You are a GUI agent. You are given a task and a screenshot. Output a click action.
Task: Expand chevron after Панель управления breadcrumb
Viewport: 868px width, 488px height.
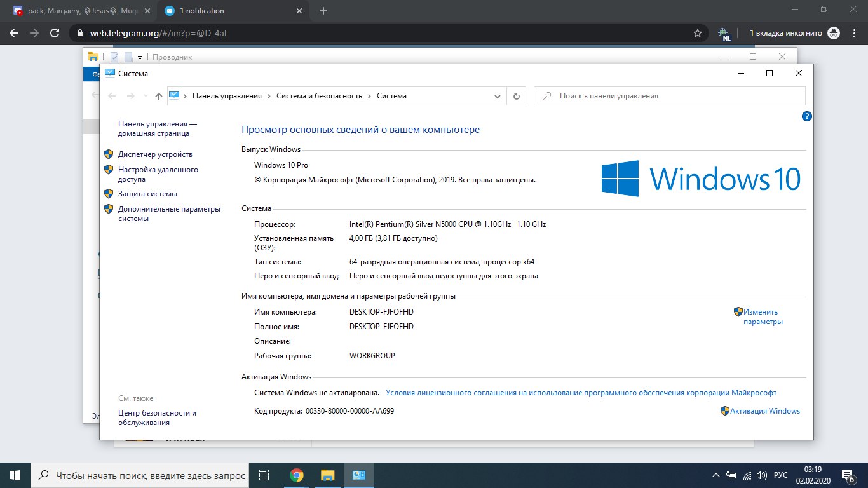269,96
